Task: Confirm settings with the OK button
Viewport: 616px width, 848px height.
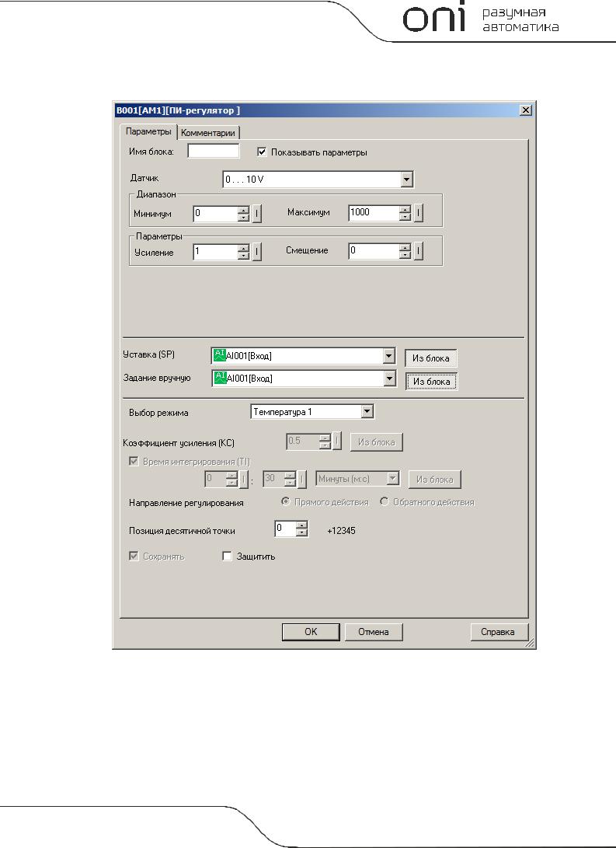Action: coord(311,632)
